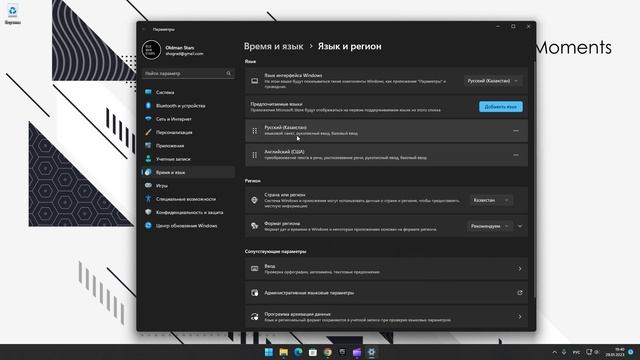Open more options for Русский (Казахстан)
640x360 pixels.
516,131
